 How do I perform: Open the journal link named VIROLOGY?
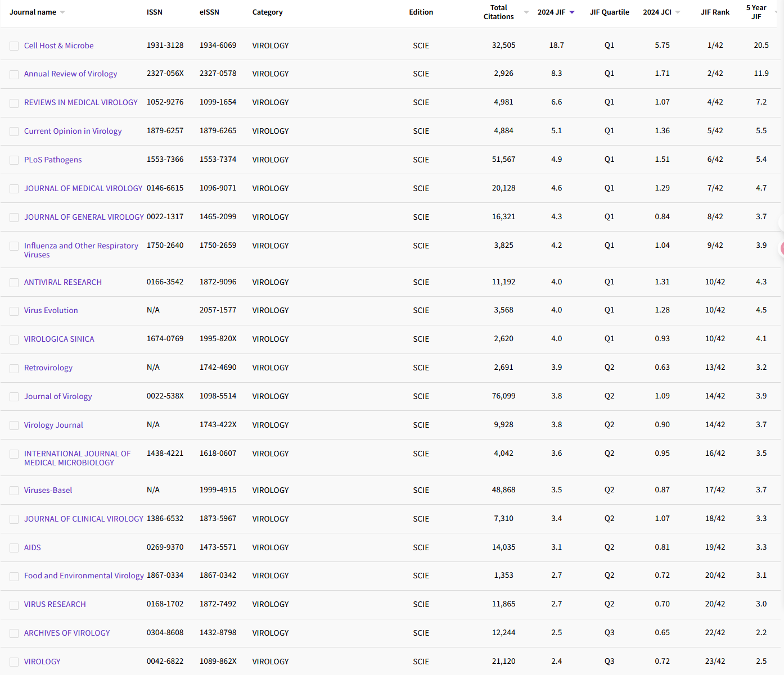point(42,662)
